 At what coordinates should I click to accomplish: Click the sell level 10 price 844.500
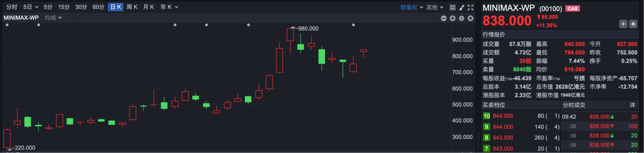[503, 116]
